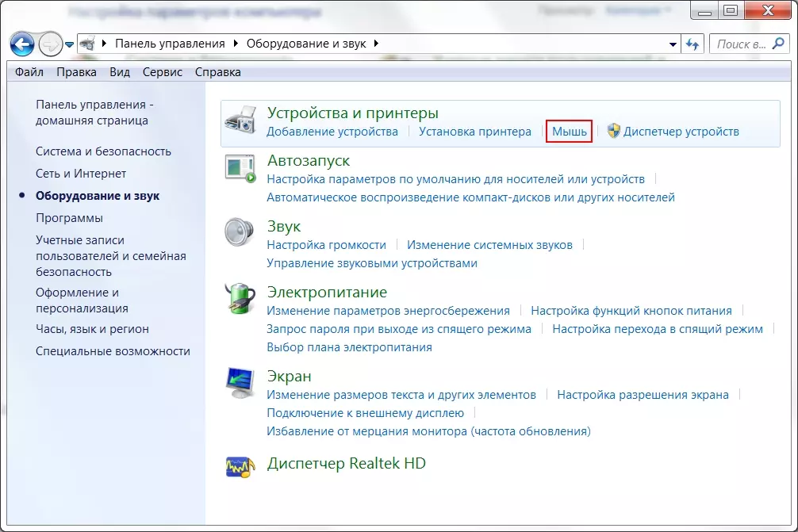Screen dimensions: 798x532
Task: Select Система и безопасность in sidebar
Action: tap(103, 151)
